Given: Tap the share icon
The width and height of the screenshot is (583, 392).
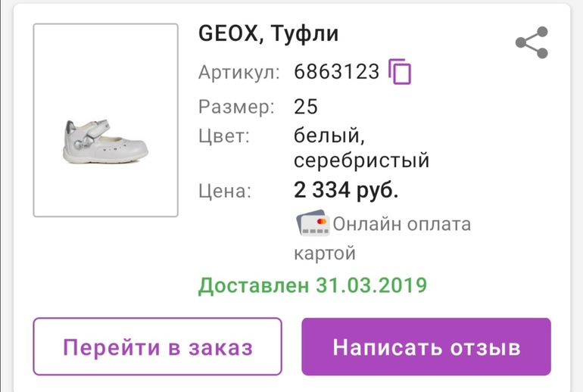Looking at the screenshot, I should [x=532, y=43].
